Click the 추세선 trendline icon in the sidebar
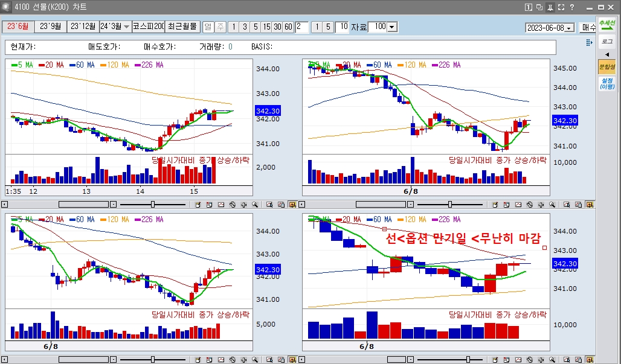Image resolution: width=621 pixels, height=364 pixels. (607, 24)
